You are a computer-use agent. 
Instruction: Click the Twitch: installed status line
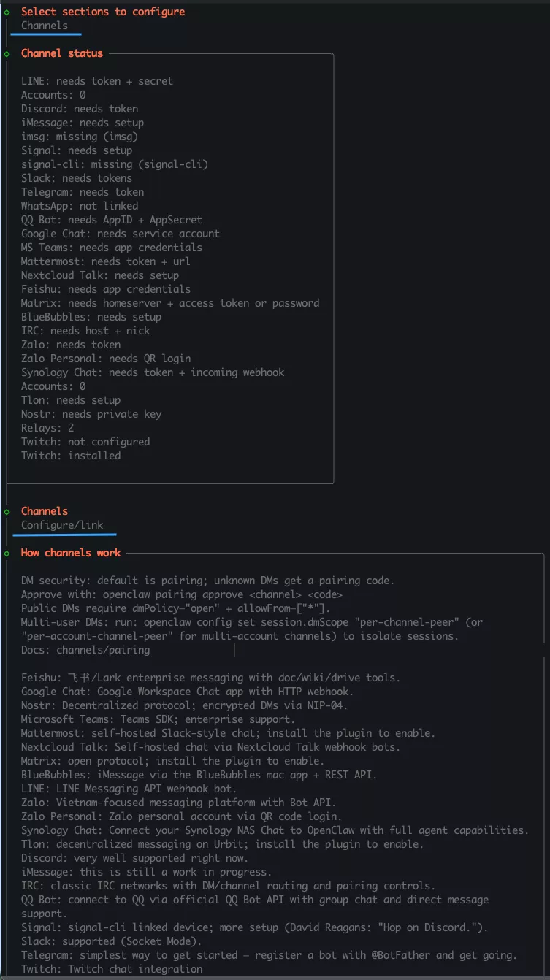(x=71, y=456)
